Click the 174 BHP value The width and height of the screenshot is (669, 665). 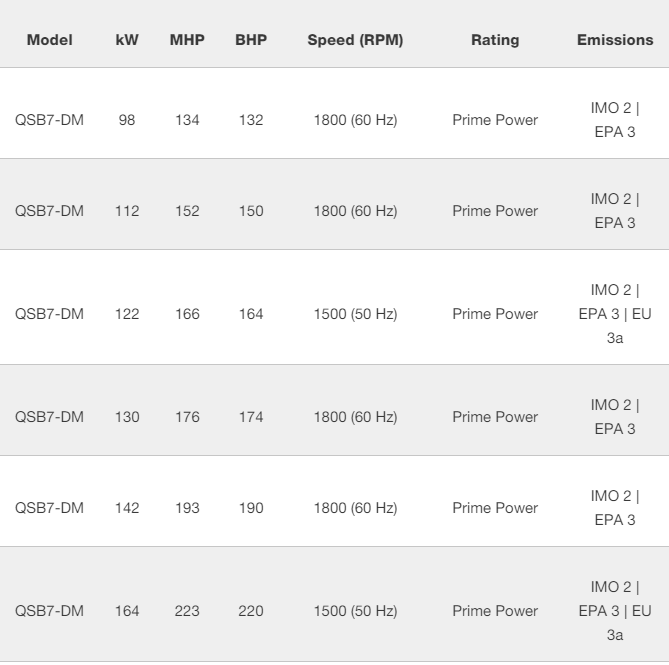click(x=251, y=417)
